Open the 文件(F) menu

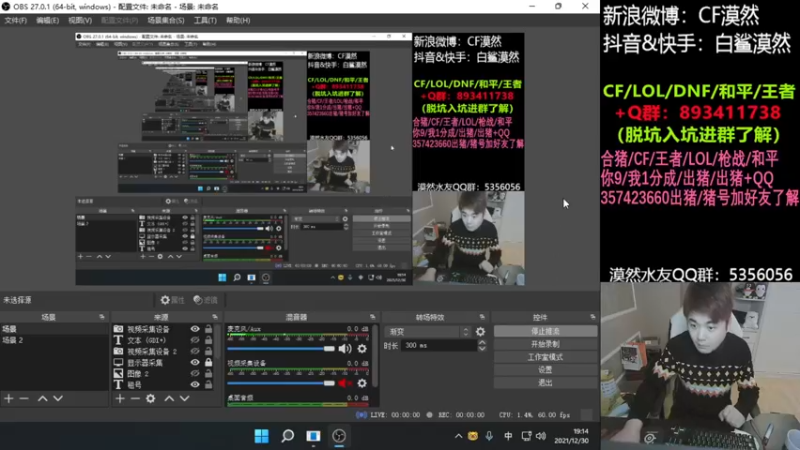click(15, 20)
